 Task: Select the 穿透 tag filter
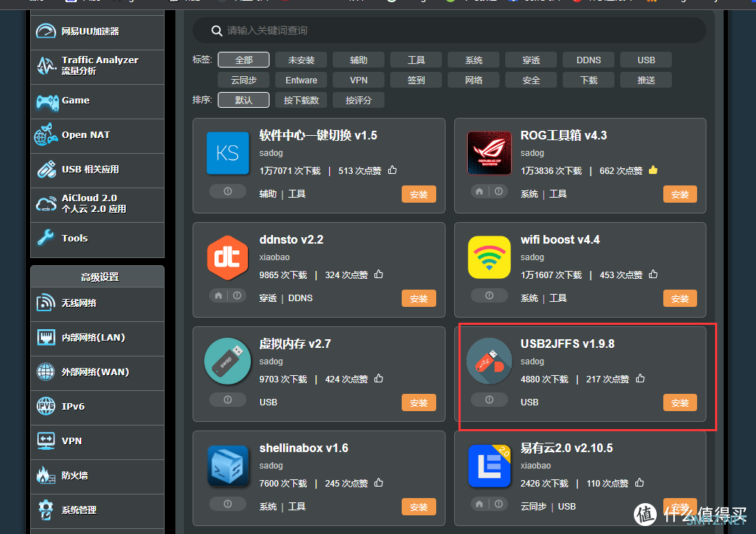tap(531, 60)
